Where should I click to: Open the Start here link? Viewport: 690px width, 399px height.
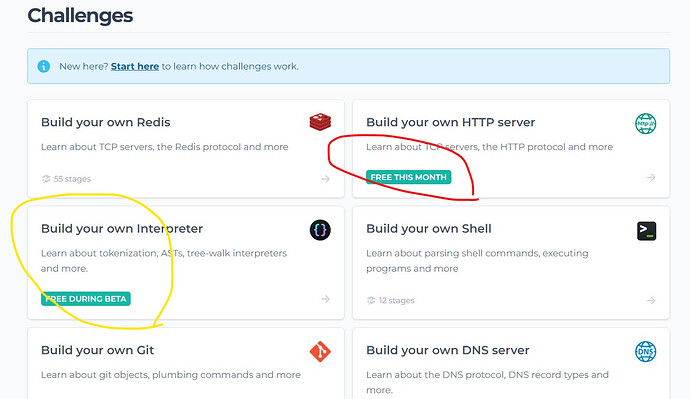click(x=135, y=66)
